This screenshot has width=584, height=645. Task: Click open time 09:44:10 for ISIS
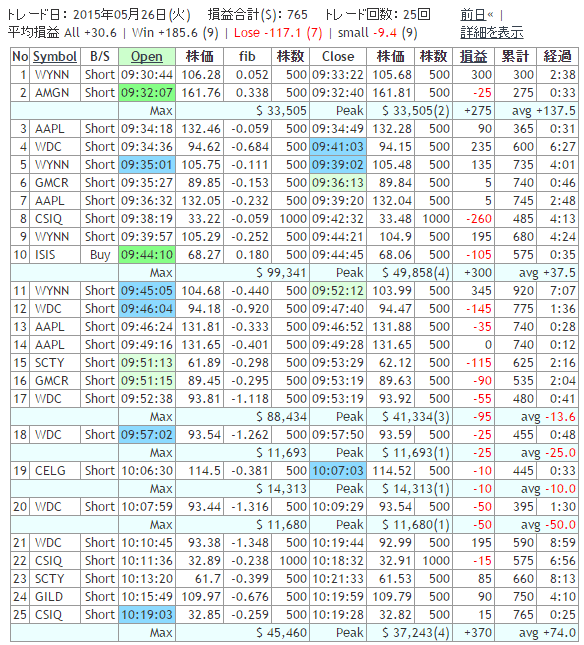pyautogui.click(x=147, y=255)
